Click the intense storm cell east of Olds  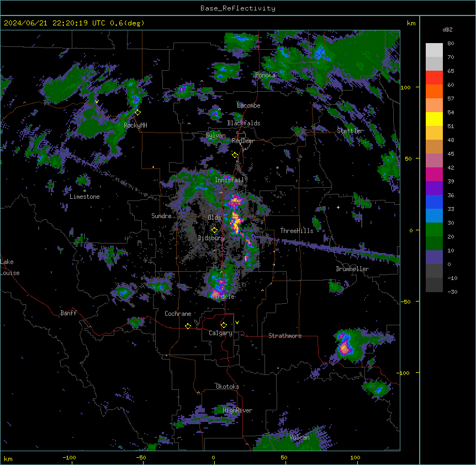pyautogui.click(x=236, y=224)
